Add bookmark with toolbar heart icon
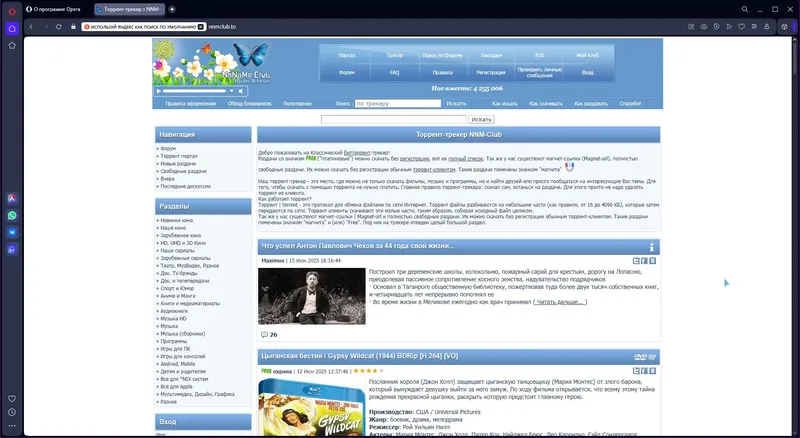Image resolution: width=800 pixels, height=438 pixels. [x=742, y=27]
